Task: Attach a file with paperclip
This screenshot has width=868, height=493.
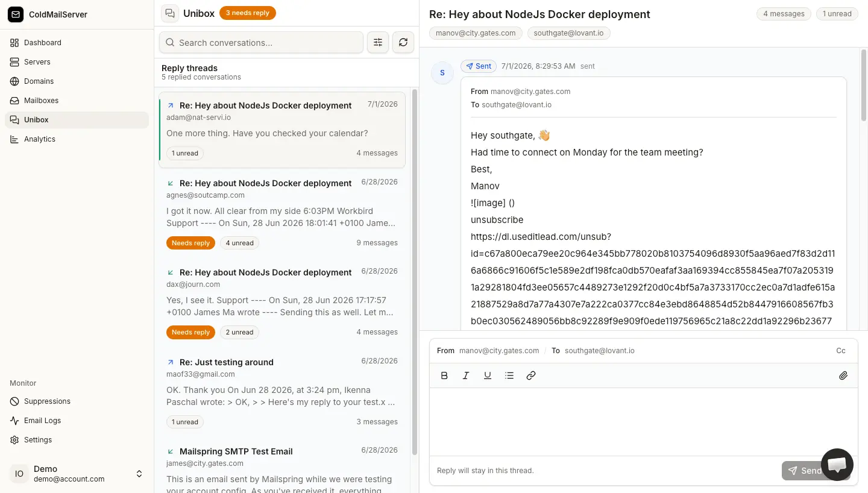Action: point(843,375)
